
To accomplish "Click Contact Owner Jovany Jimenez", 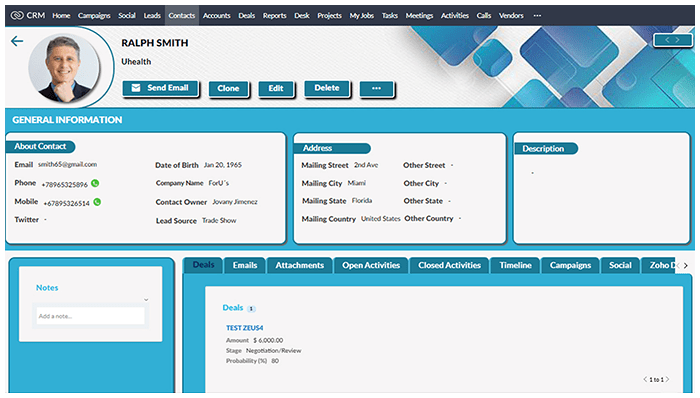I will [x=235, y=202].
